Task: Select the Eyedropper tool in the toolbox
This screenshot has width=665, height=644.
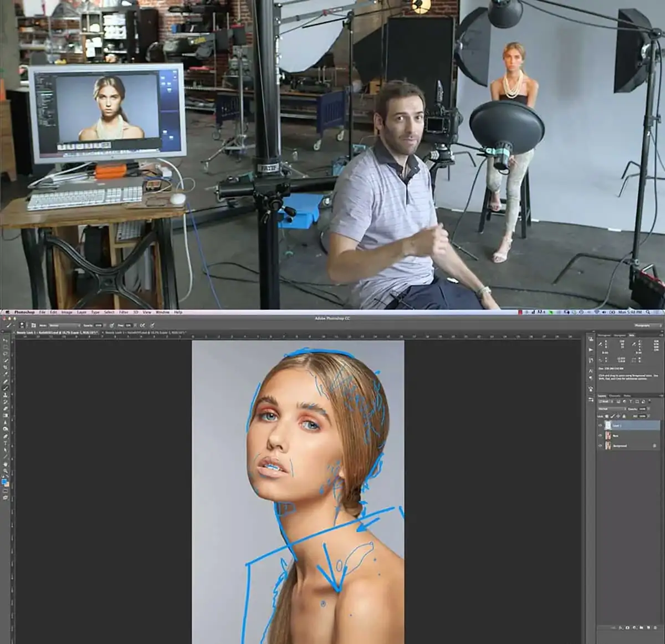Action: coord(6,374)
